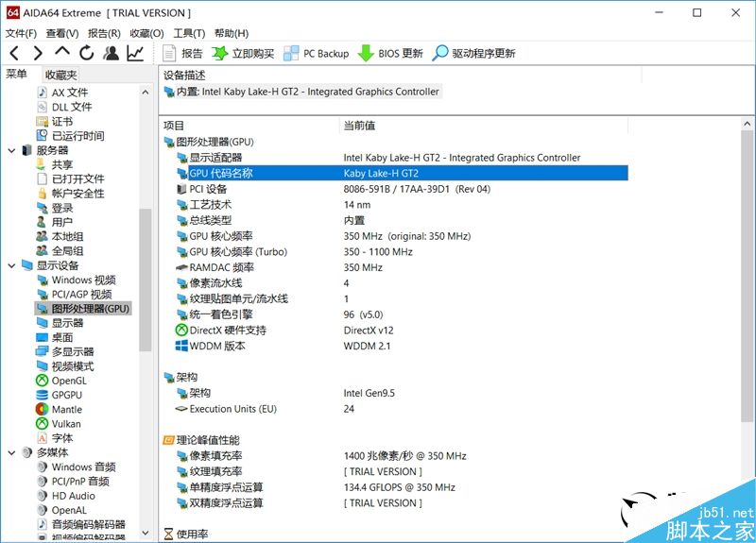
Task: Go back with the left arrow icon
Action: (x=14, y=53)
